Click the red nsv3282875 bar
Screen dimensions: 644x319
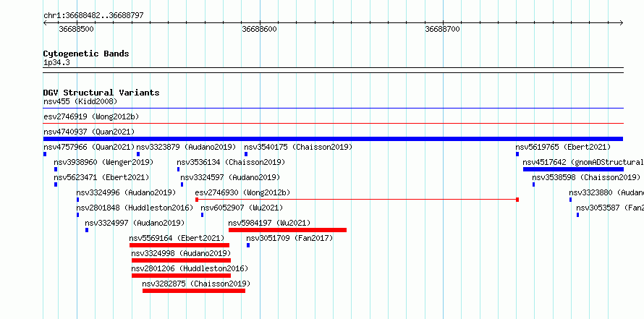click(x=194, y=291)
